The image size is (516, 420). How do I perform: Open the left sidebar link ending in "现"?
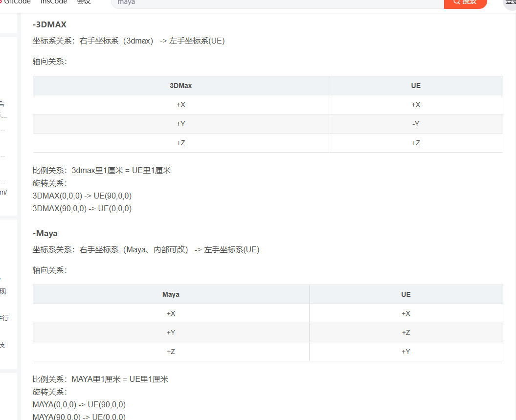3,291
